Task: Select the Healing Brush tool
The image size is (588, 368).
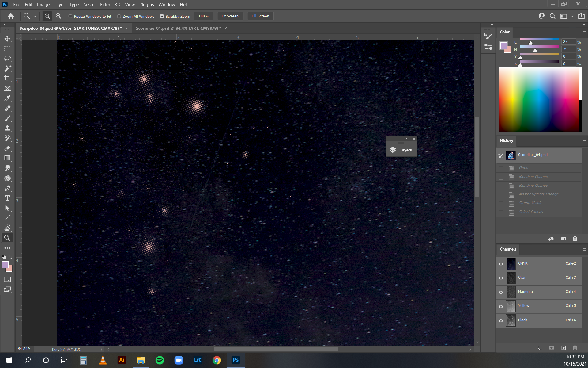Action: pyautogui.click(x=7, y=109)
